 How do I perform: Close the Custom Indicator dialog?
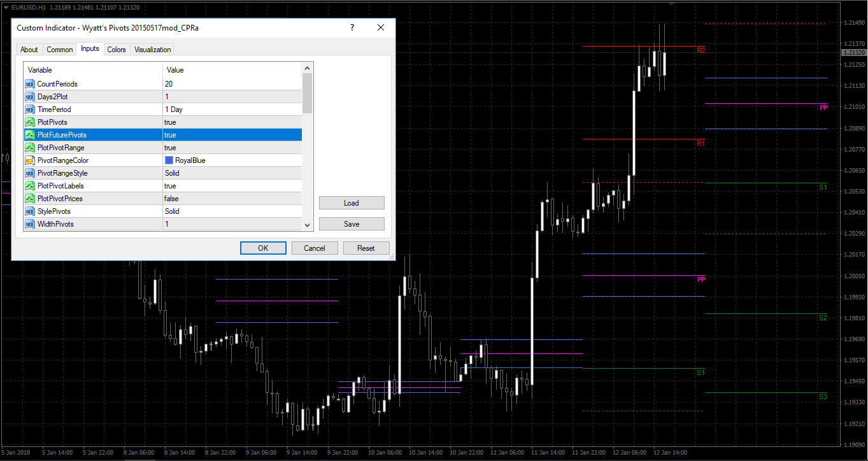tap(381, 28)
